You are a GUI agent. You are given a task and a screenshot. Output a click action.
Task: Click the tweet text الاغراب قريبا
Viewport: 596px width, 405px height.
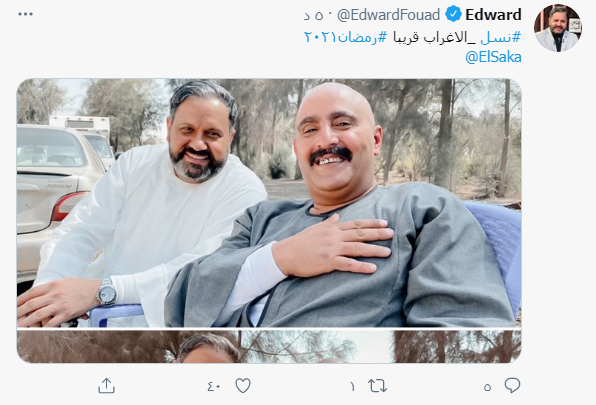click(x=434, y=37)
